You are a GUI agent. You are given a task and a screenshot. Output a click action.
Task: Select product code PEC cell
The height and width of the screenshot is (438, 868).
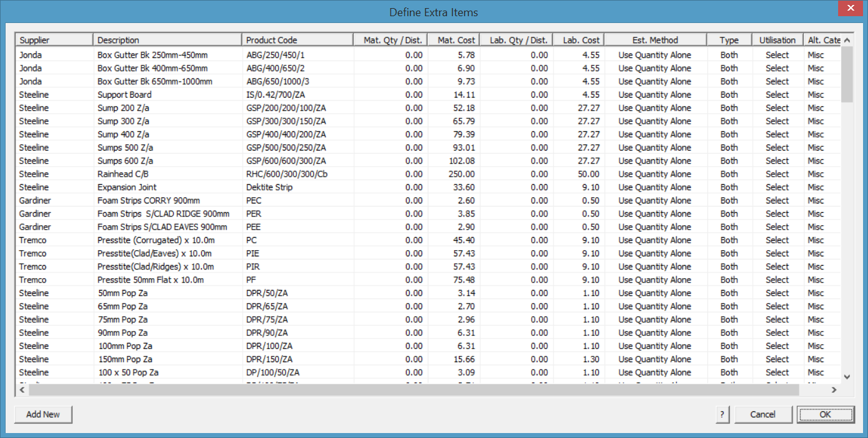tap(298, 200)
